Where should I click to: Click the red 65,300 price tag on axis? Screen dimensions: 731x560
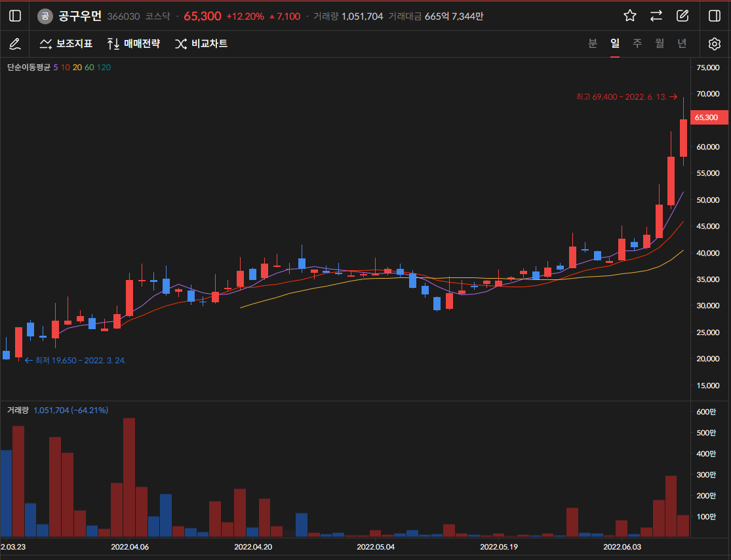click(x=709, y=117)
